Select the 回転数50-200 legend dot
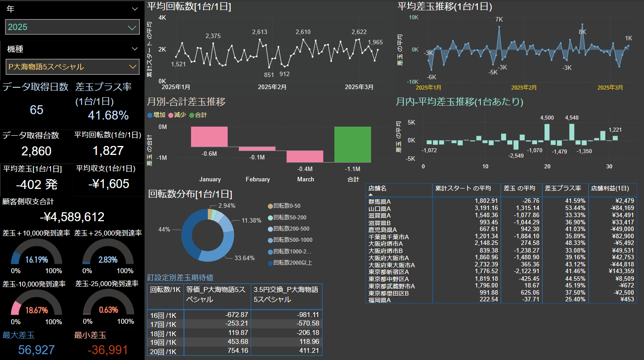 270,217
